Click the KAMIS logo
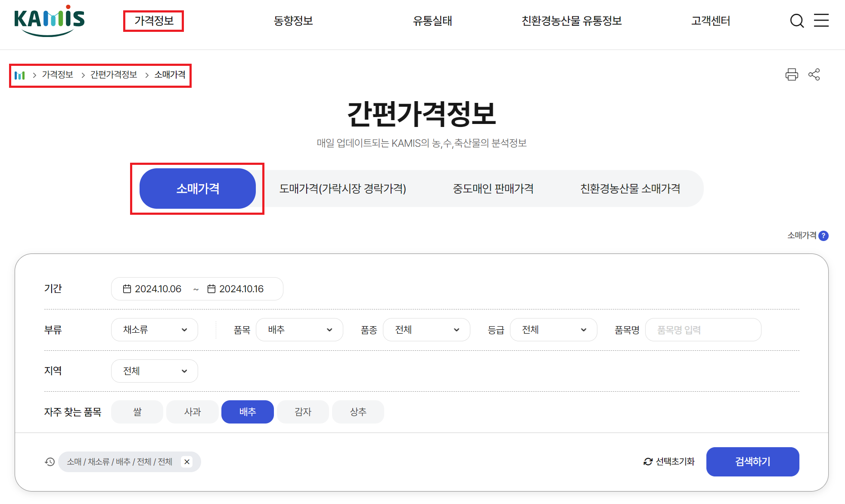 click(x=49, y=21)
